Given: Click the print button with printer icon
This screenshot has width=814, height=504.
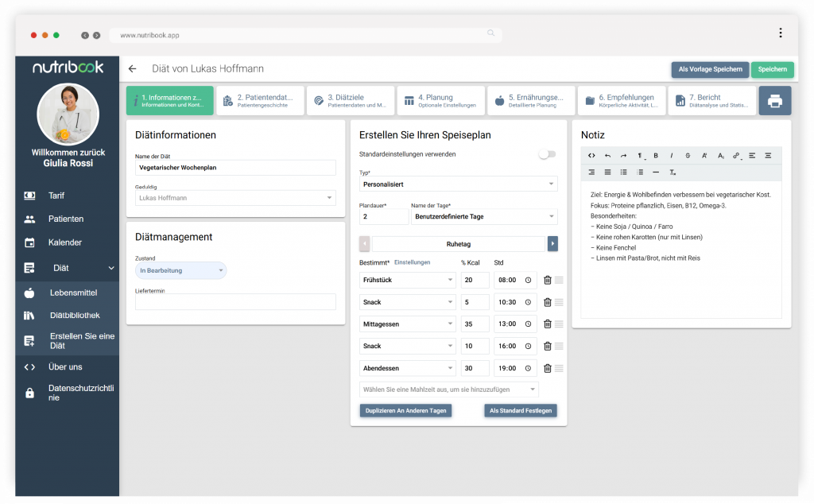Looking at the screenshot, I should pos(774,101).
